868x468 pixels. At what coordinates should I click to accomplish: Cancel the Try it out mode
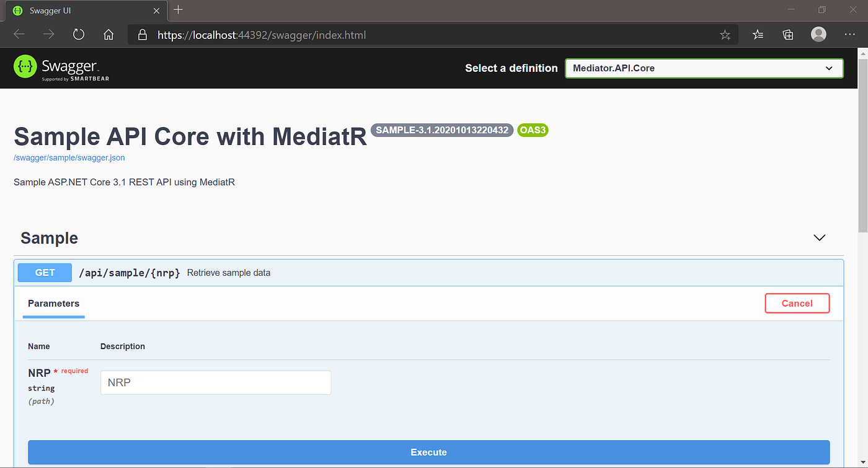797,303
